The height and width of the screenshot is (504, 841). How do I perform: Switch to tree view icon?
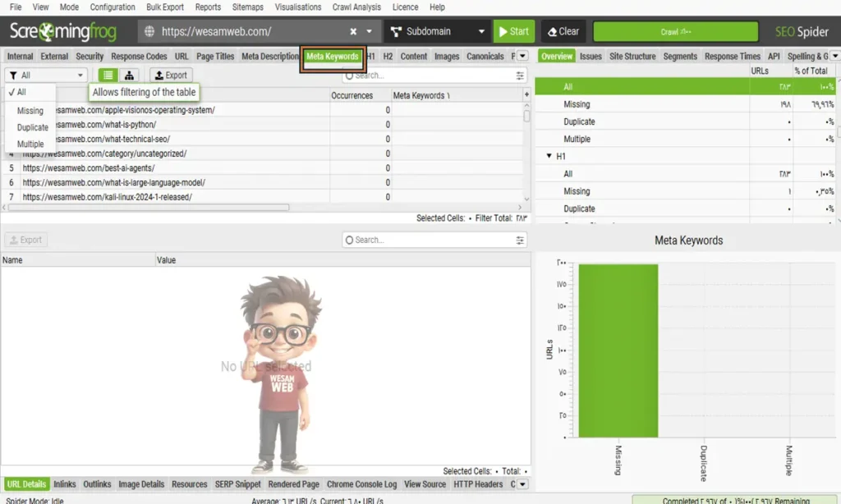(129, 75)
